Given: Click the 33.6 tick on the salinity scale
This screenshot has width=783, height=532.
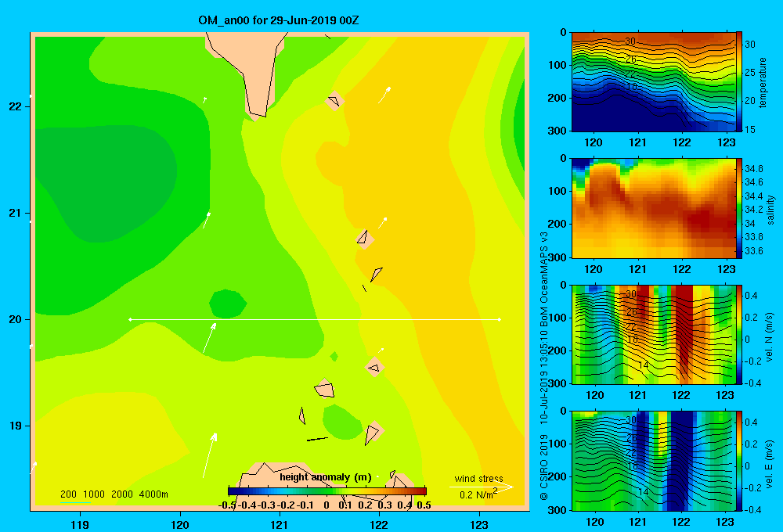Looking at the screenshot, I should (x=754, y=251).
